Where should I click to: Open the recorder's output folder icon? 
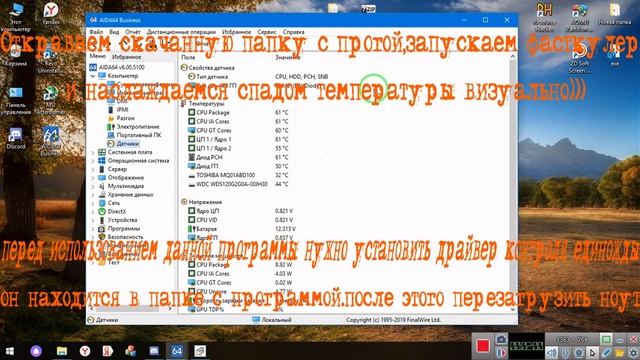pyautogui.click(x=620, y=352)
